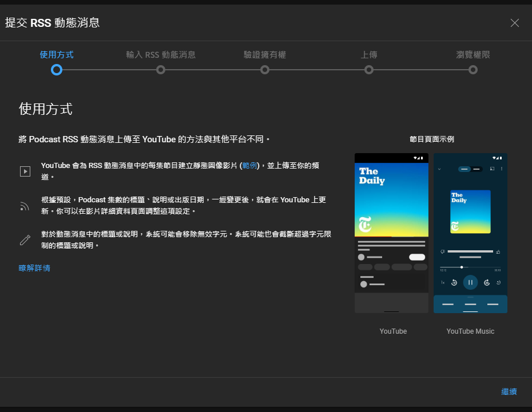Click the collapse chevron in Music preview
This screenshot has height=412, width=532.
tap(439, 169)
